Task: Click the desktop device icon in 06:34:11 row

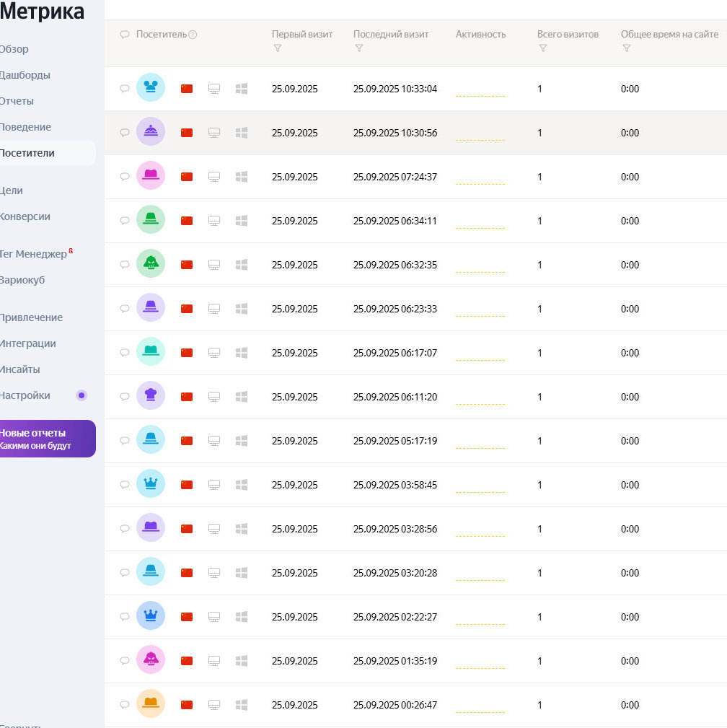Action: (x=214, y=221)
